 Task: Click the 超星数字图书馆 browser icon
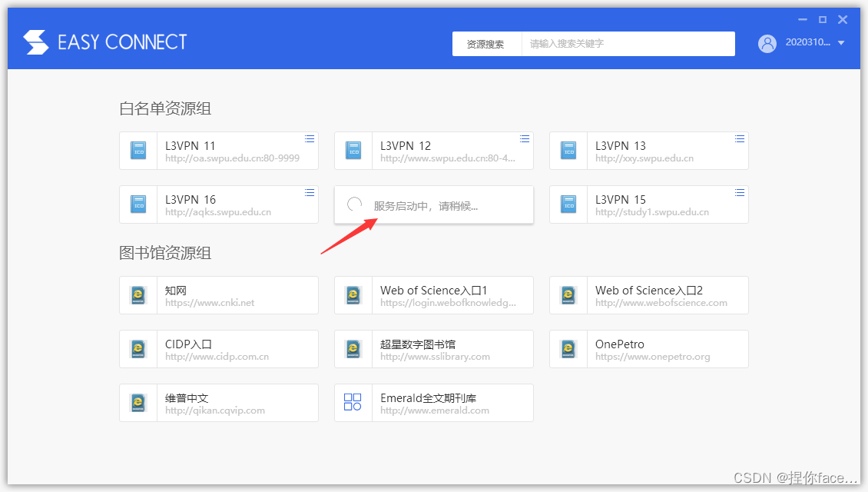[353, 349]
